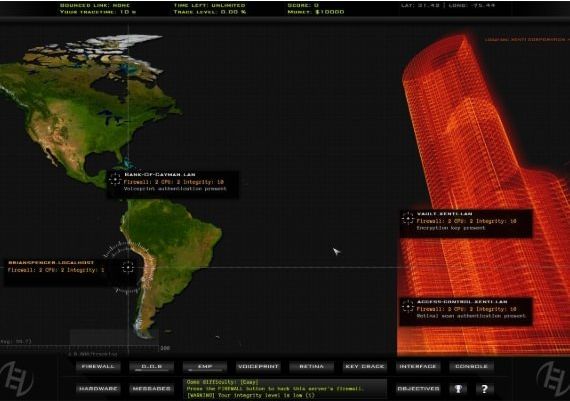Click the 'Money: $10000' readout
This screenshot has height=401, width=570.
316,12
